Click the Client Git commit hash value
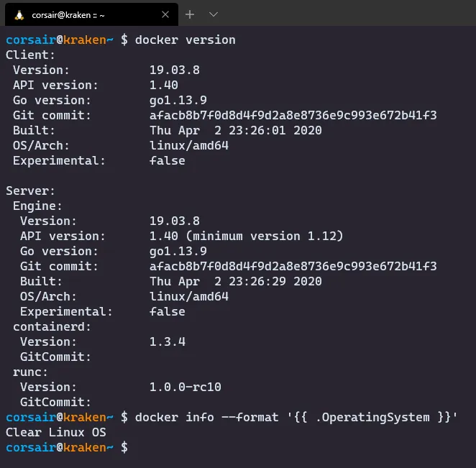476x468 pixels. [293, 115]
